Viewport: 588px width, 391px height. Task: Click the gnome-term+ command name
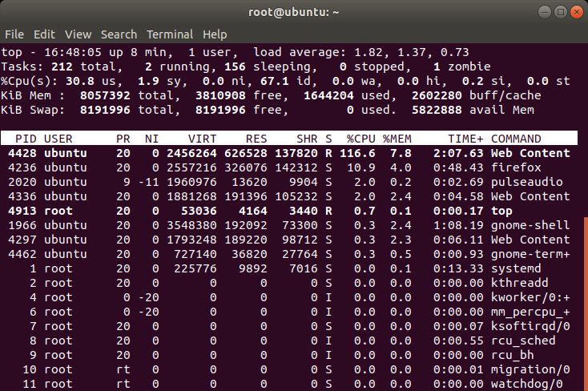tap(530, 254)
